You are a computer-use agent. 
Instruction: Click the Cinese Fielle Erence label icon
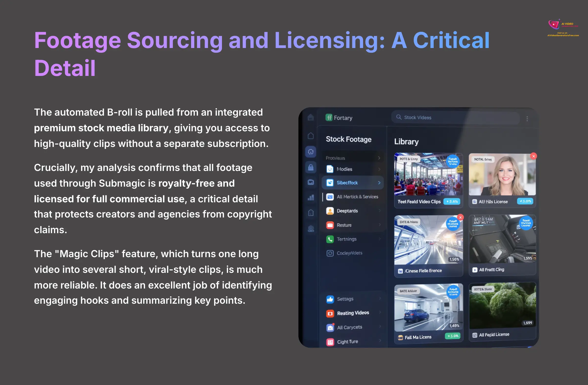click(x=400, y=271)
